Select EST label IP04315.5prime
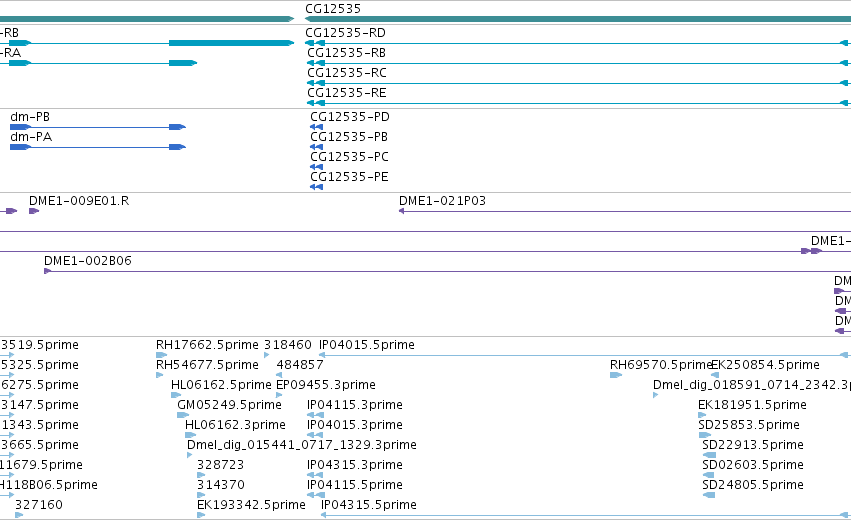Screen dimensions: 851x520 point(369,506)
